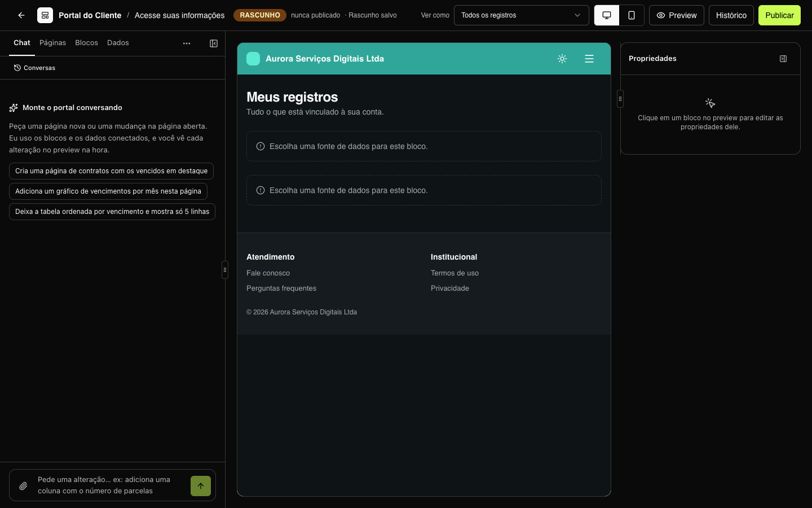Select the first empty data source block
Viewport: 812px width, 508px height.
[x=424, y=146]
